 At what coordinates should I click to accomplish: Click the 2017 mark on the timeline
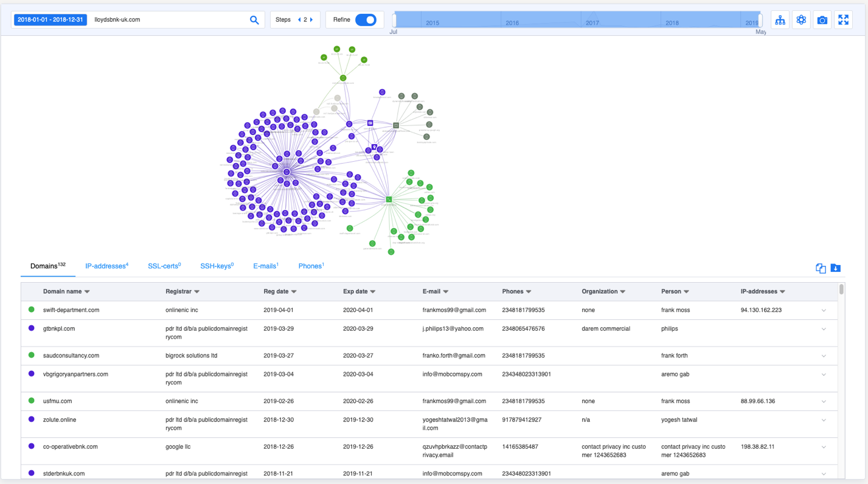point(592,23)
